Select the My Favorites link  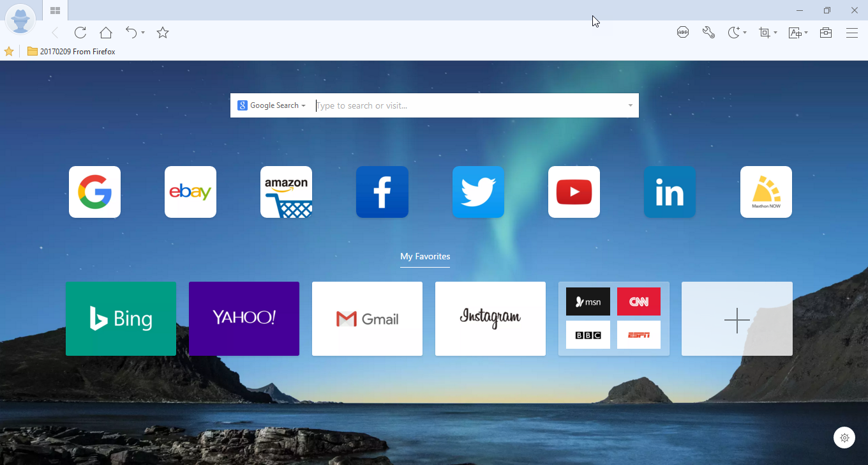tap(425, 256)
